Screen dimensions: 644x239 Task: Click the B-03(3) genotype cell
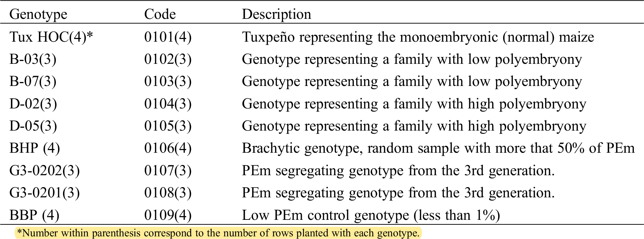(x=33, y=60)
